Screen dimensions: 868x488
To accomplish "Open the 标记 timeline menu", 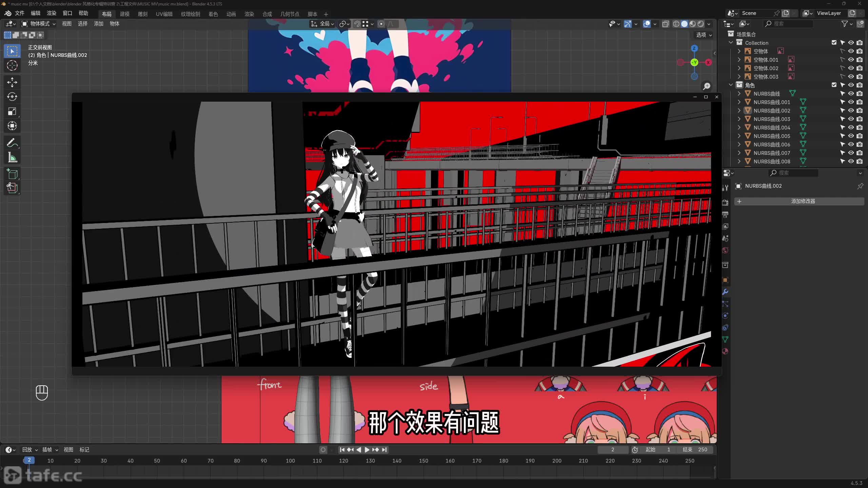I will click(x=84, y=450).
